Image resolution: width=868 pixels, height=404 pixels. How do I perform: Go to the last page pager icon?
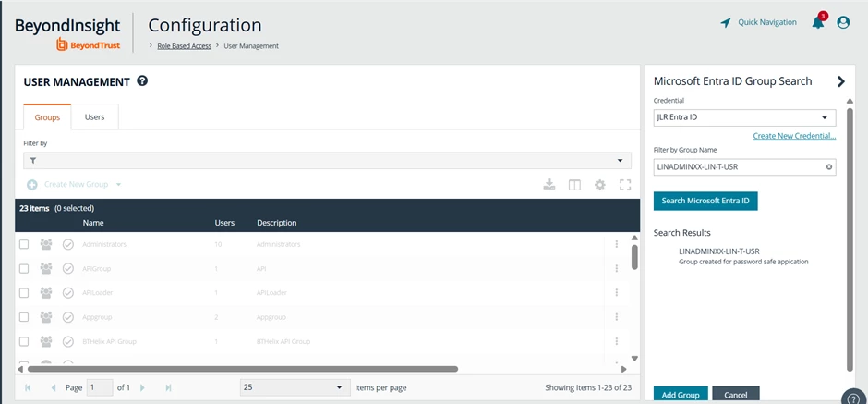click(x=168, y=388)
